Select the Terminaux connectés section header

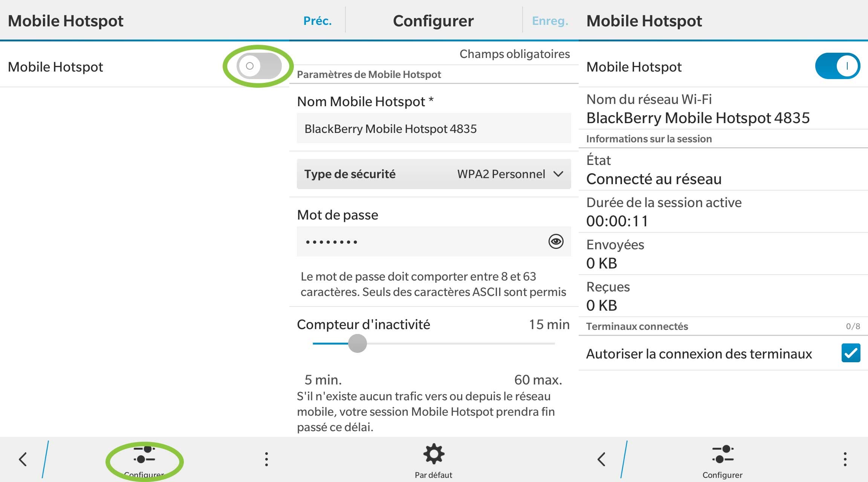637,326
